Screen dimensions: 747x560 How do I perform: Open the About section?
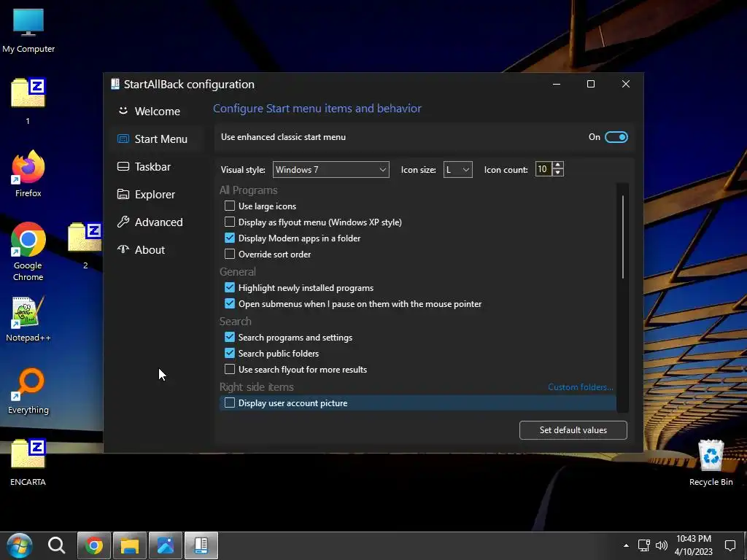pos(158,249)
